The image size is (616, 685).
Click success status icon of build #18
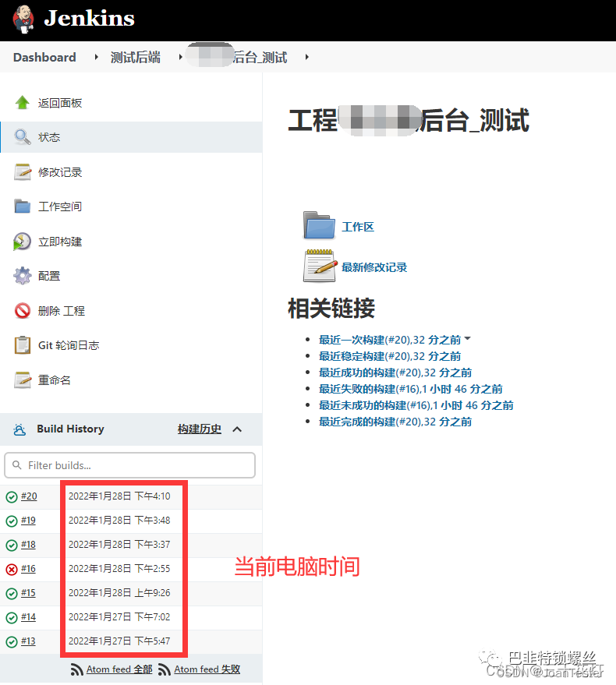(12, 546)
